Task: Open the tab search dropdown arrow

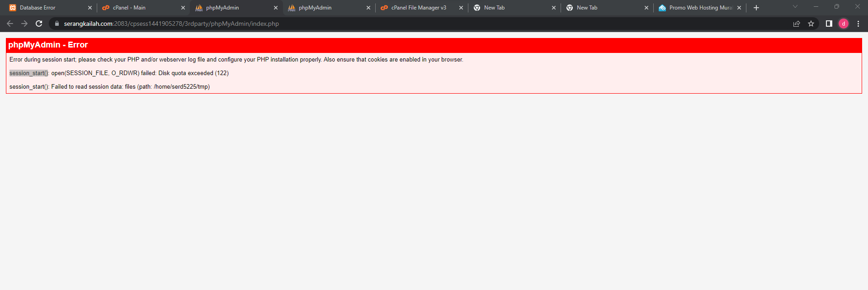Action: point(795,6)
